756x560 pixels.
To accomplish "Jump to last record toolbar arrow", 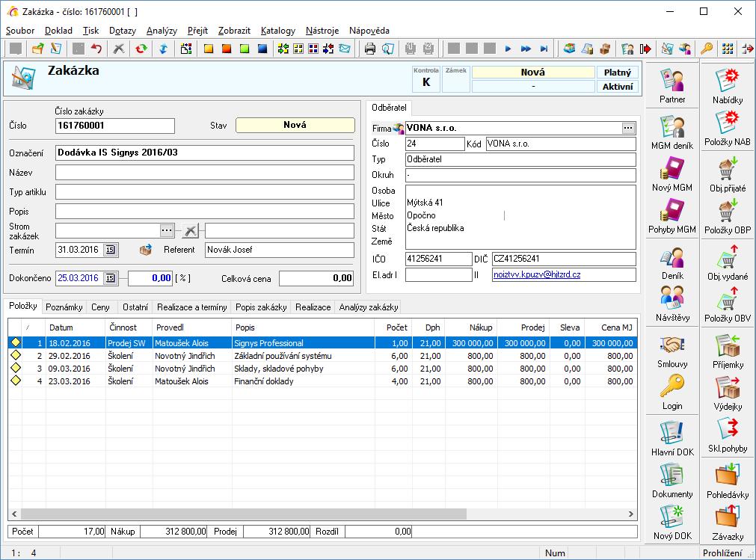I will pos(544,49).
